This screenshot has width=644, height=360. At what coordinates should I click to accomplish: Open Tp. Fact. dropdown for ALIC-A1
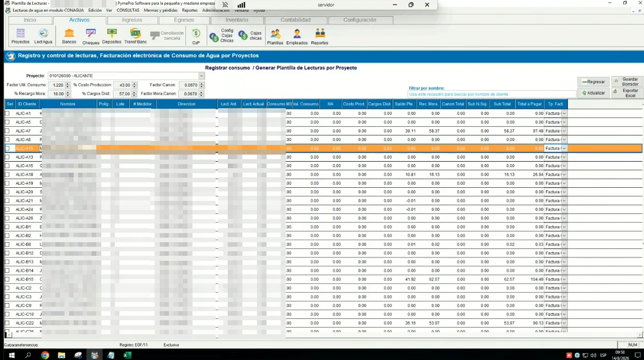click(564, 113)
